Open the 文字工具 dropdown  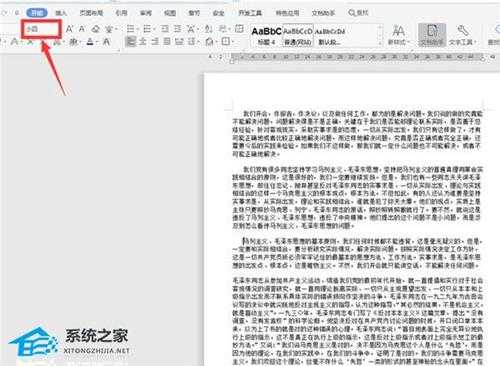click(x=462, y=35)
